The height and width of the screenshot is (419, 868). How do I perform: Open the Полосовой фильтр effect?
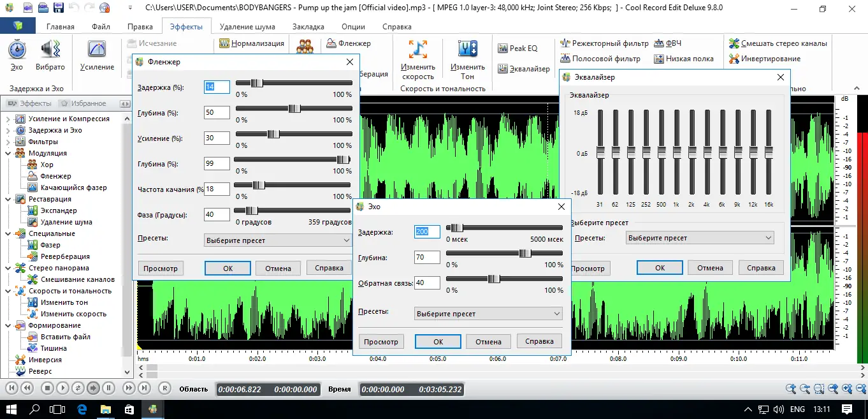601,59
